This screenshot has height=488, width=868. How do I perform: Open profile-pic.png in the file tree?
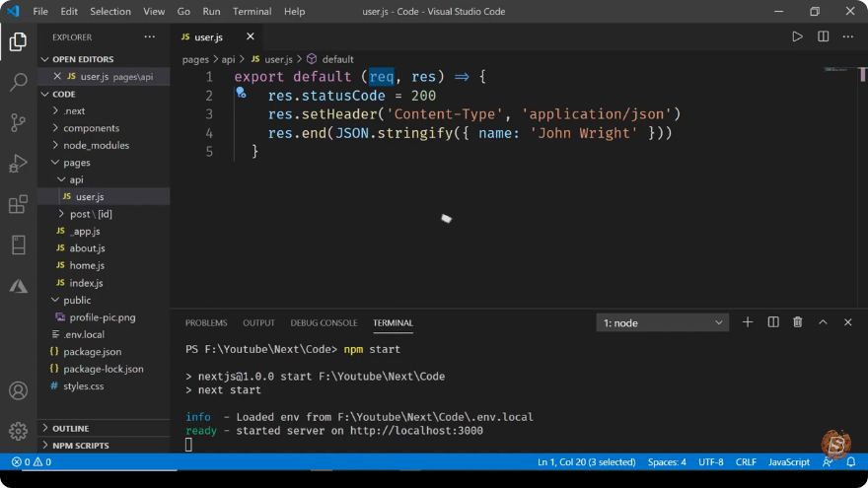point(103,317)
